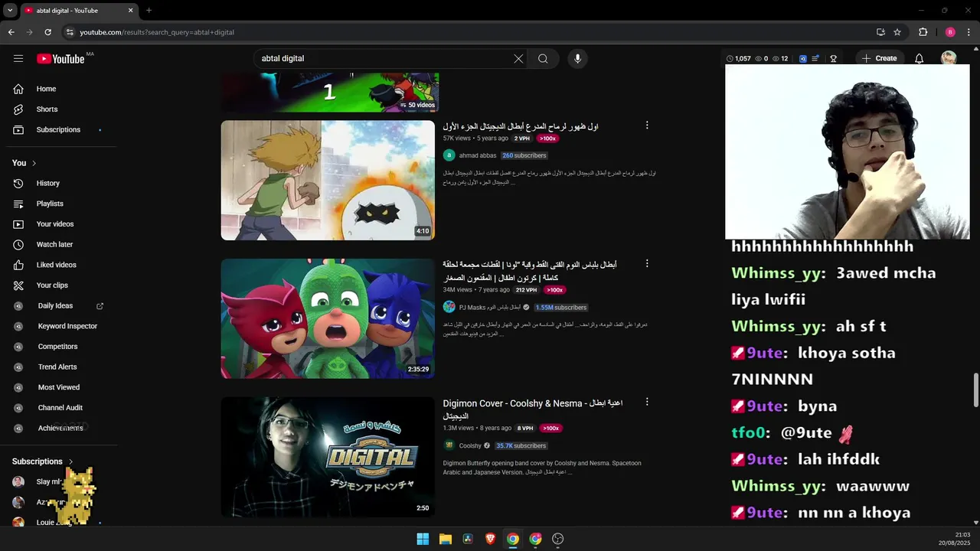Play the 4:10 Digimon anime thumbnail
980x551 pixels.
click(x=328, y=181)
